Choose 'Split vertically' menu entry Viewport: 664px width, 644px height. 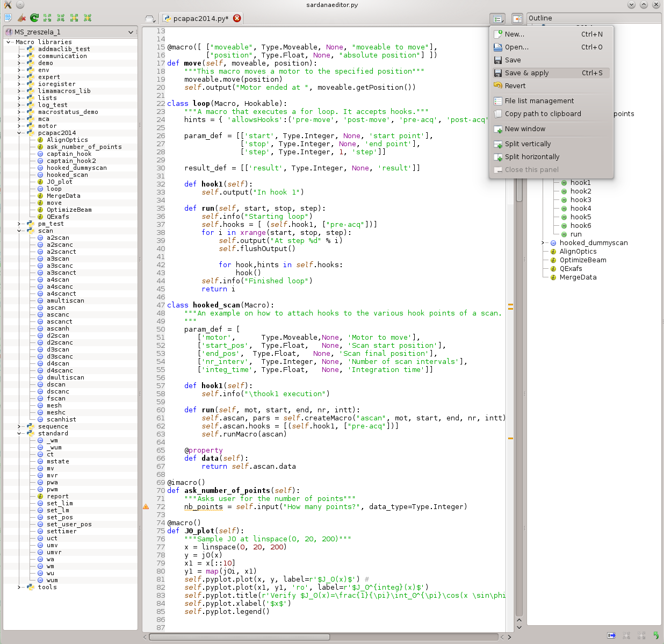pyautogui.click(x=528, y=144)
